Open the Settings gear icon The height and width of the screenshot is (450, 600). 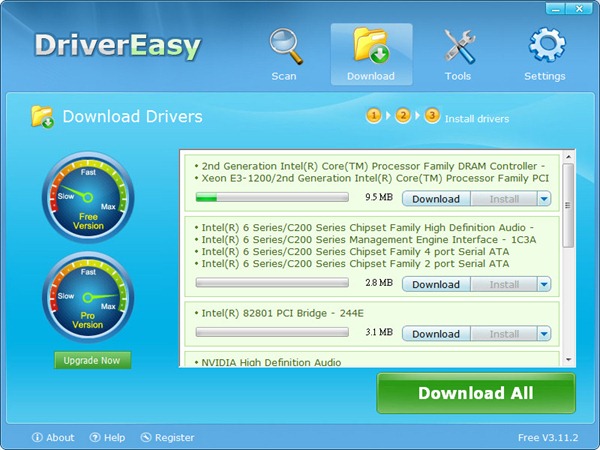coord(547,44)
